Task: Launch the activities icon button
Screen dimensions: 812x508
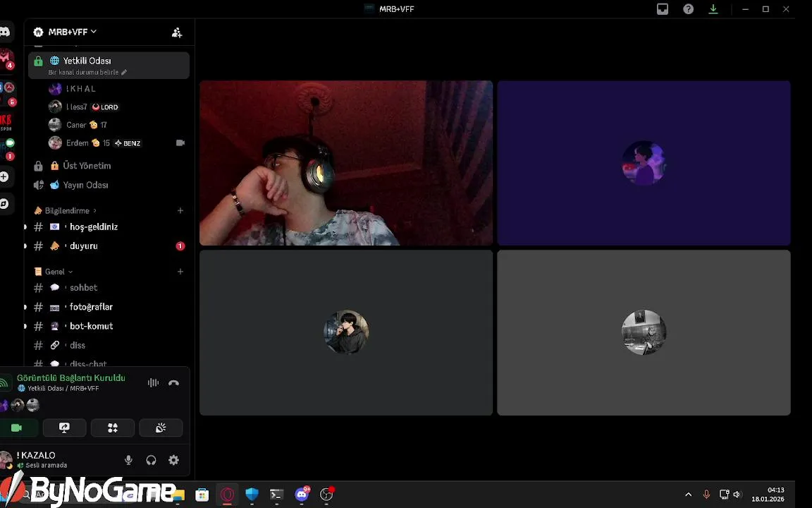Action: tap(112, 428)
